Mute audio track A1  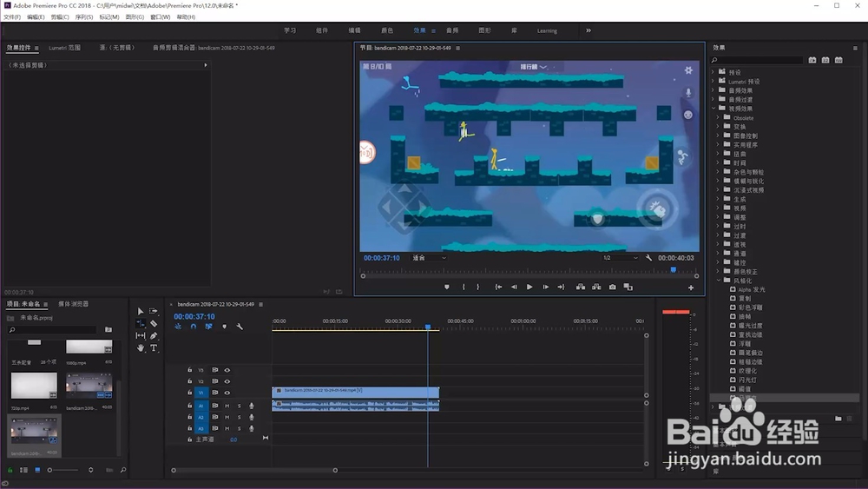[227, 406]
